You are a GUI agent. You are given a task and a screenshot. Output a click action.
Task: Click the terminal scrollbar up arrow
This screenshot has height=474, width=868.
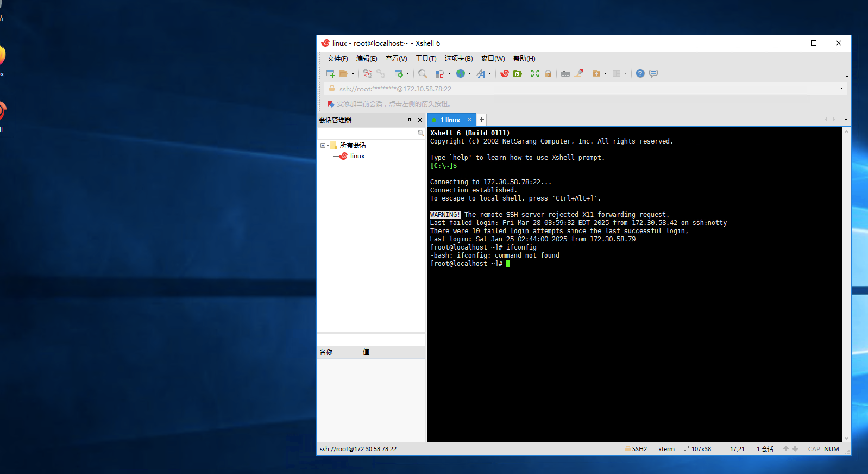tap(846, 132)
